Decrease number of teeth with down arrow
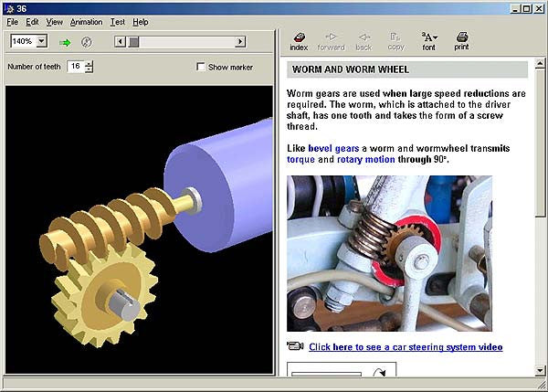 [89, 70]
